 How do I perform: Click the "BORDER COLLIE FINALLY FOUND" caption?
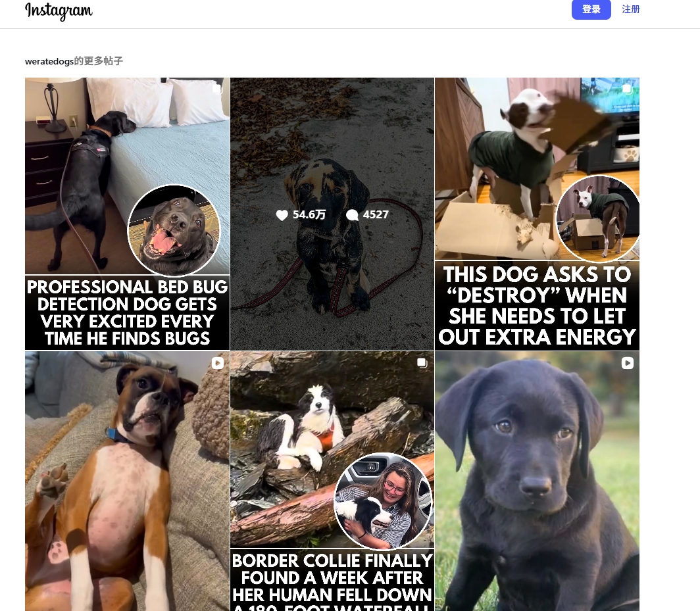(332, 581)
